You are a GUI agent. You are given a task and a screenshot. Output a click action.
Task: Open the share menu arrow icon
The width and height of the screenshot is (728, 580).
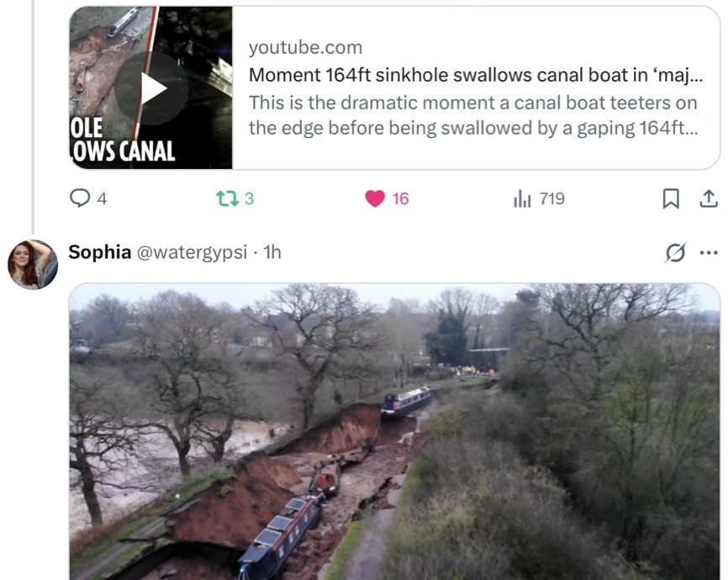tap(709, 198)
